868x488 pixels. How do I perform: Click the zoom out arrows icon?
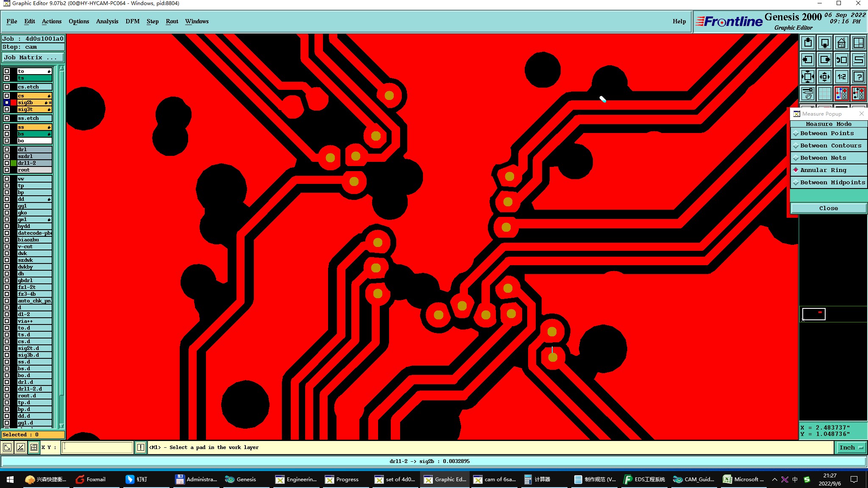point(825,77)
